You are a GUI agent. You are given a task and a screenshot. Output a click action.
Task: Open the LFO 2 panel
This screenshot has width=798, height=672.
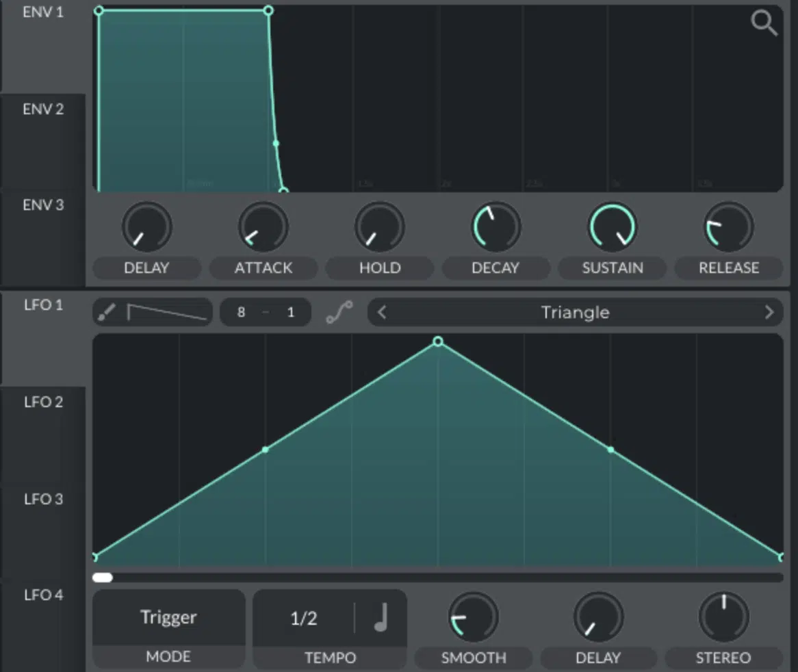(41, 402)
